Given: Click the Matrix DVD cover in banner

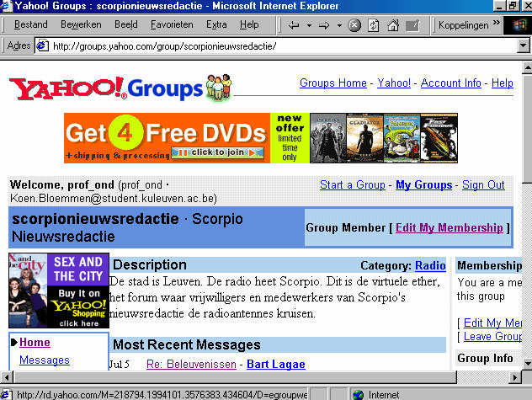Looking at the screenshot, I should point(327,138).
